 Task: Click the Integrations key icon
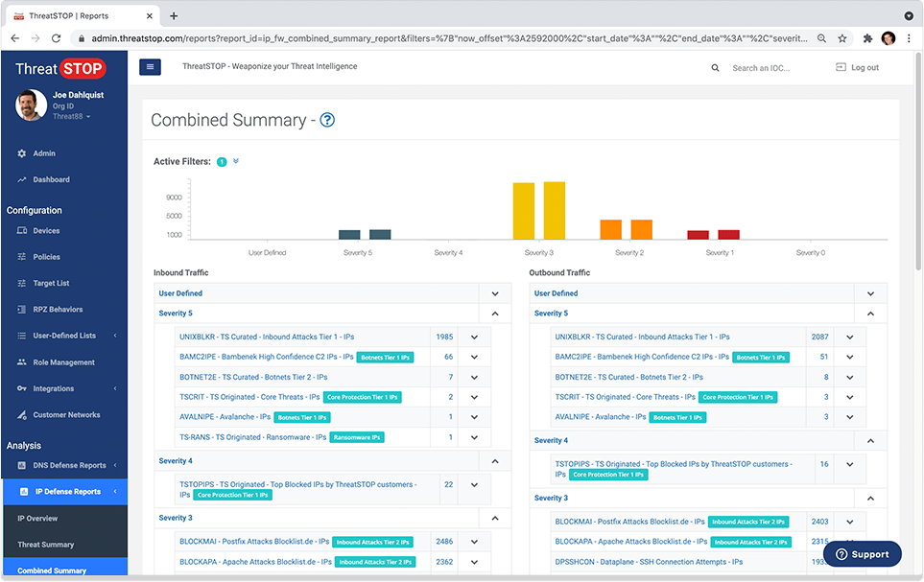tap(22, 388)
